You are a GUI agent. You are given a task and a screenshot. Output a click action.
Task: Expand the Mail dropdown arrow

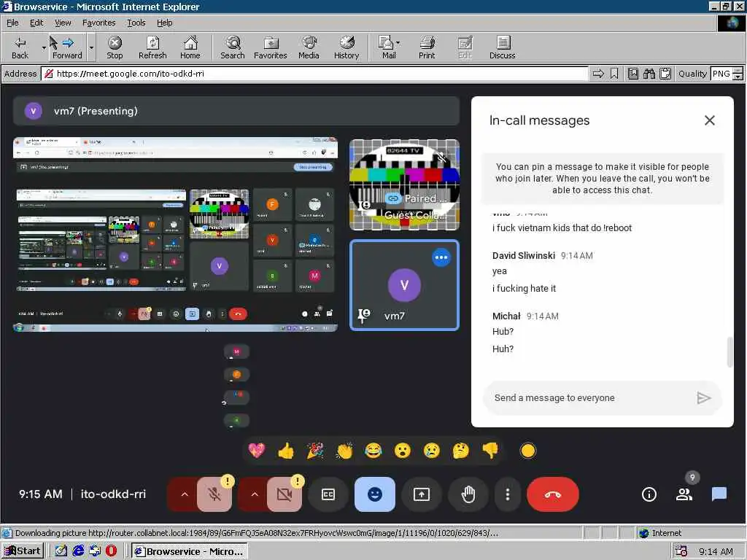point(398,42)
